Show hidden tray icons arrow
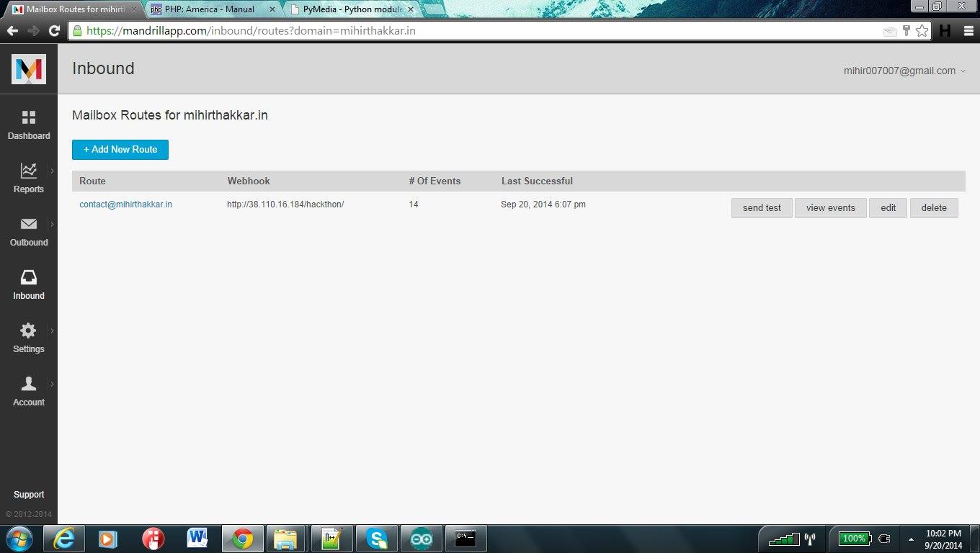This screenshot has width=980, height=553. [911, 539]
